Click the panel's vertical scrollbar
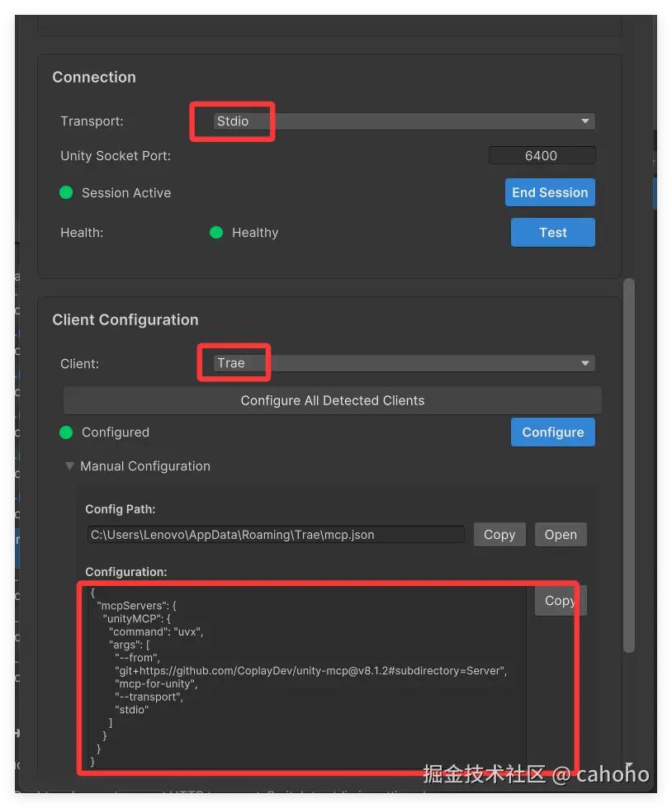This screenshot has width=672, height=808. point(628,462)
